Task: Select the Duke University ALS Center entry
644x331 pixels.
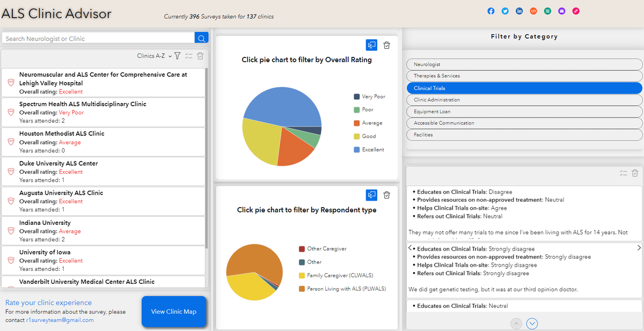Action: click(103, 172)
